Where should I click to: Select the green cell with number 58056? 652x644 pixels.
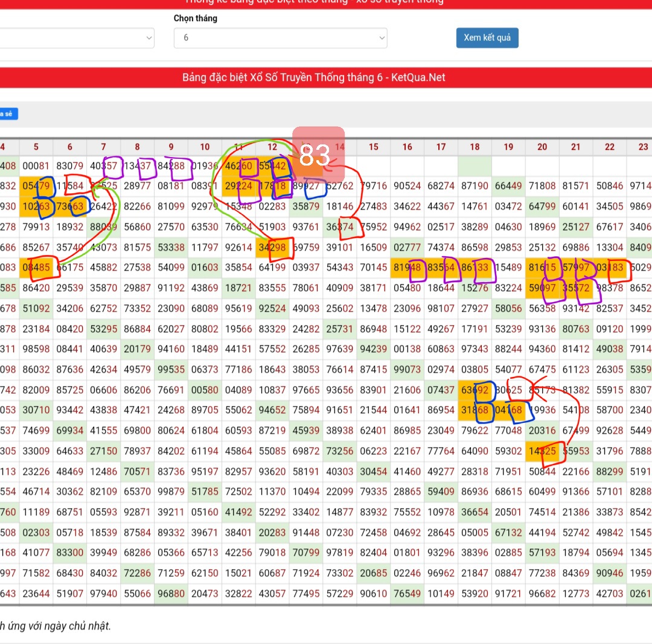click(x=508, y=309)
